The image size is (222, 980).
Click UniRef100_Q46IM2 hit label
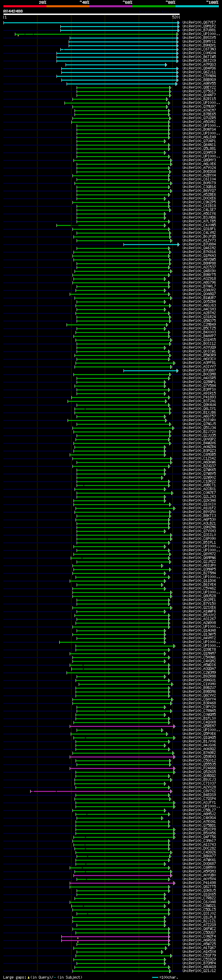pos(199,249)
